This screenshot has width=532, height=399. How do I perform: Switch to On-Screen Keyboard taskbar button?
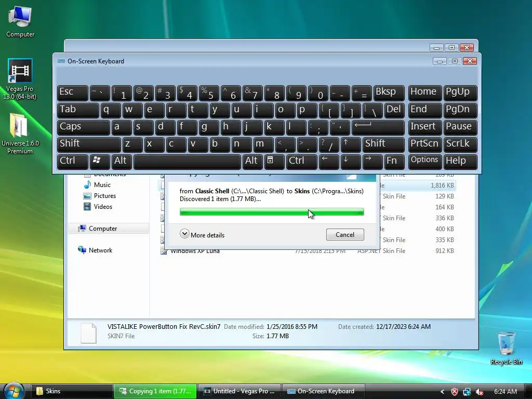pos(324,391)
